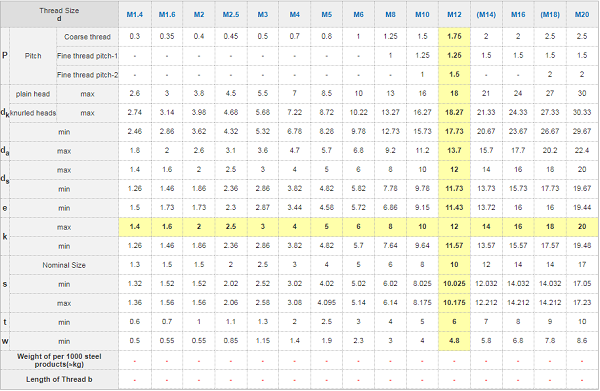Viewport: 600px width, 391px height.
Task: Click the Thread Size d header cell
Action: pos(59,14)
